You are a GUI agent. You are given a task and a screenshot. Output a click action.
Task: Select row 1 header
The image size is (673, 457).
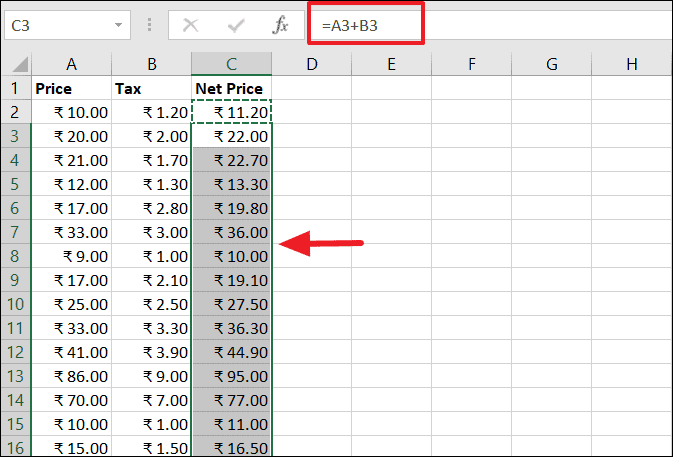[16, 88]
